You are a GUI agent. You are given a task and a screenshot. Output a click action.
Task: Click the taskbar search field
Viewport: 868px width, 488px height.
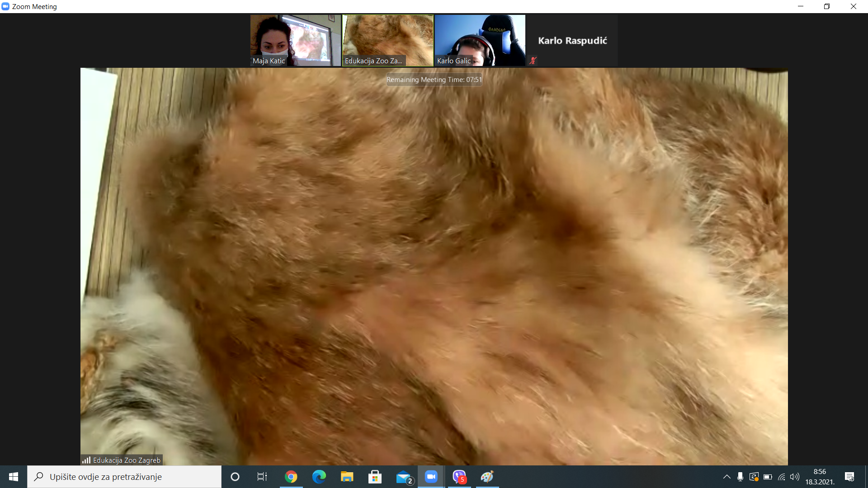pyautogui.click(x=124, y=477)
